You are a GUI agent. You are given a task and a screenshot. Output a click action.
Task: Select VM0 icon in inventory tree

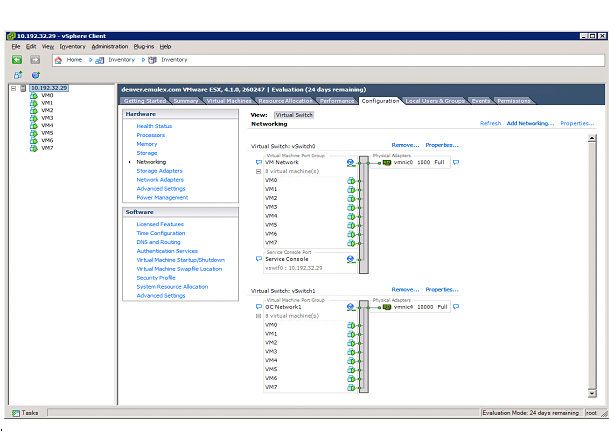click(34, 96)
